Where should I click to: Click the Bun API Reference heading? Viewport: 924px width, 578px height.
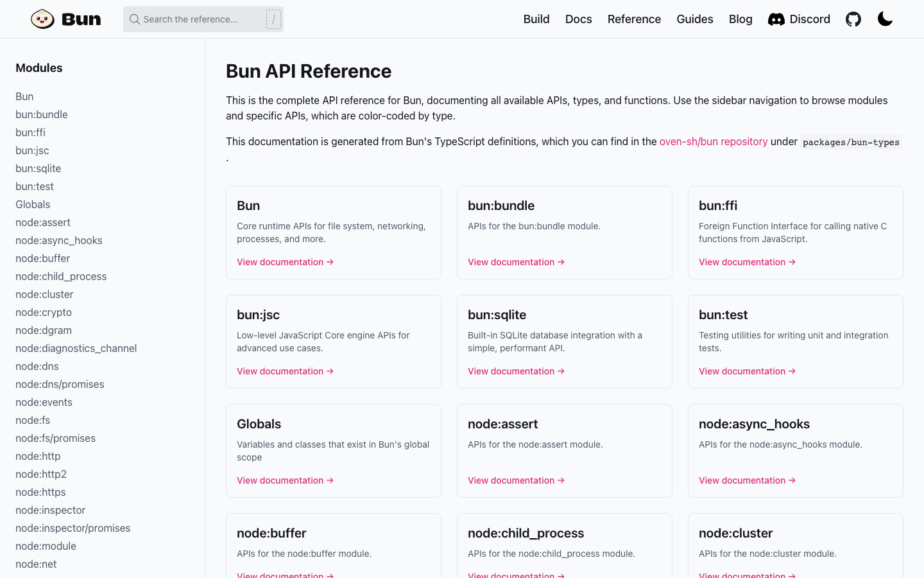click(309, 71)
